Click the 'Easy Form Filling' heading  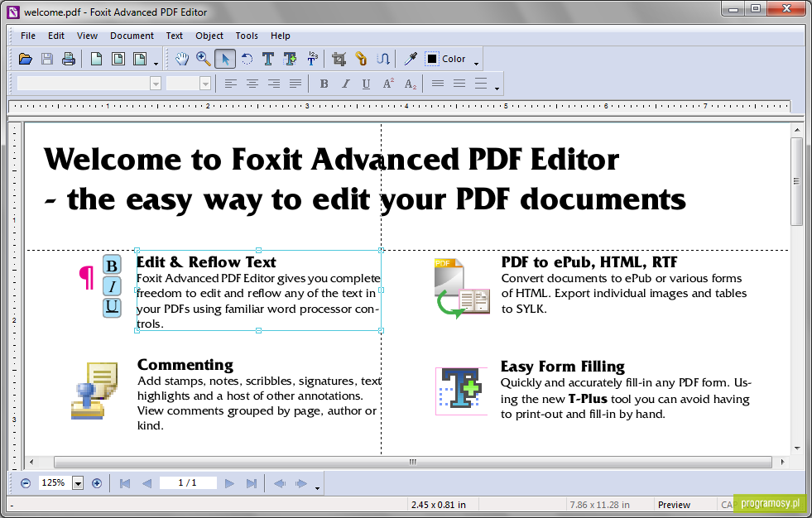[x=562, y=367]
